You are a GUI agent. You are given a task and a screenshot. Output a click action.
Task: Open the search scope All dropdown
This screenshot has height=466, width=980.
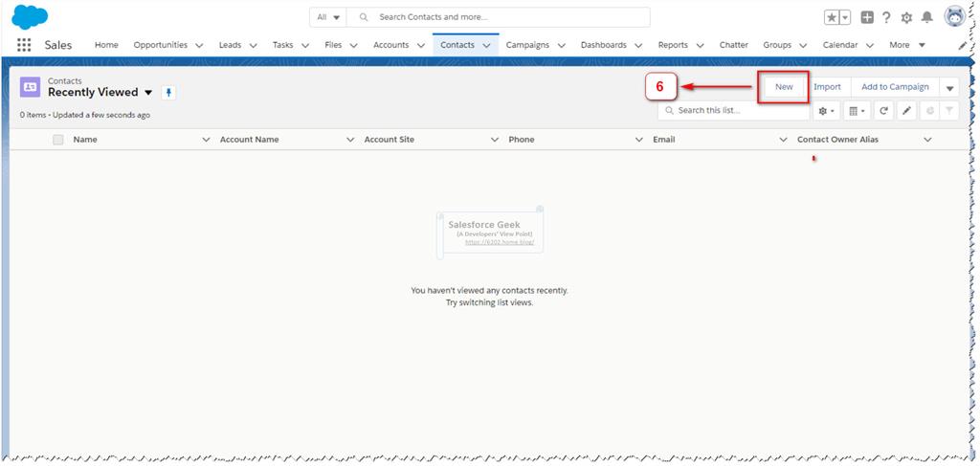(x=328, y=17)
